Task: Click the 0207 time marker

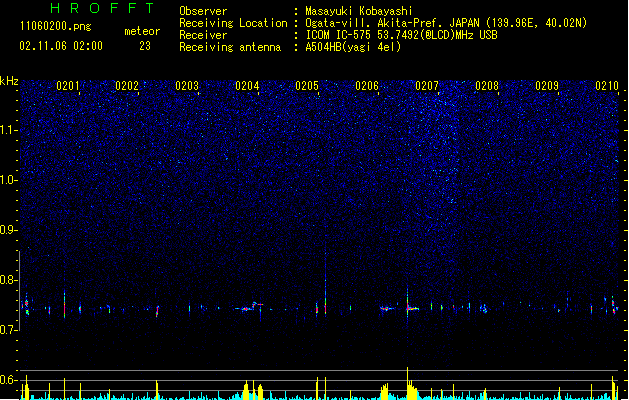Action: coord(427,85)
